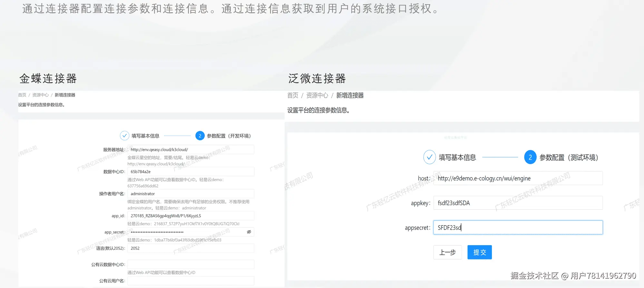
Task: Click the 提交 submit button
Action: [480, 252]
